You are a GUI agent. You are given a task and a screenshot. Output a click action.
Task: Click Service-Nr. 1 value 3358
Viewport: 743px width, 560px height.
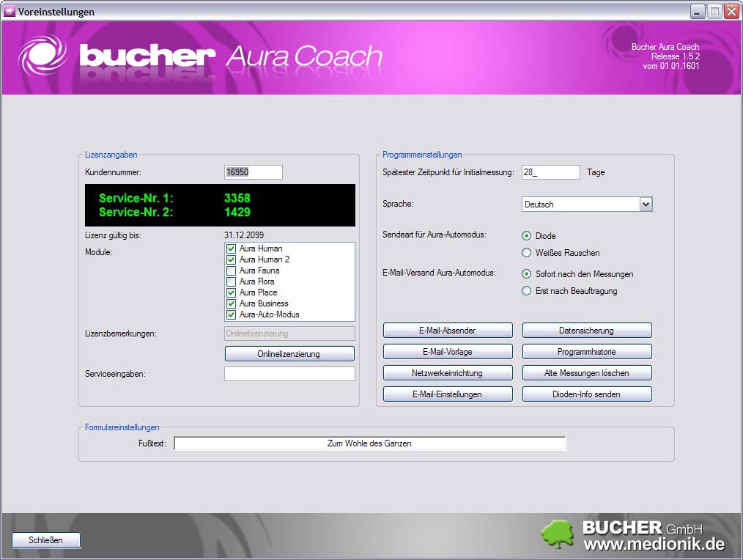(237, 198)
